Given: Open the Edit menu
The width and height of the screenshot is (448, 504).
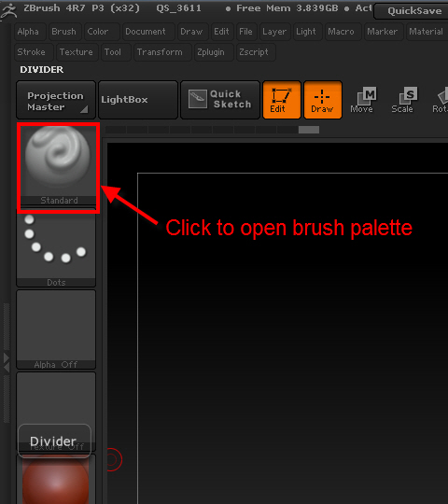Looking at the screenshot, I should click(222, 32).
